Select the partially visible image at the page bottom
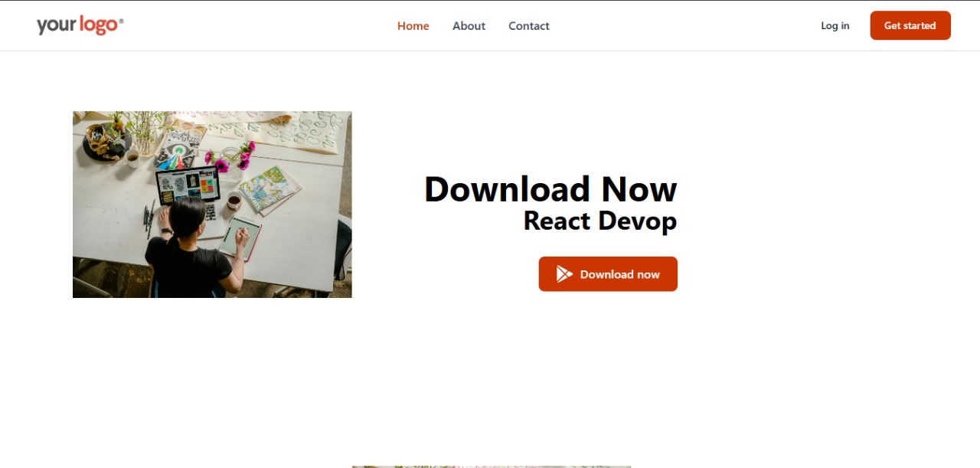 coord(491,466)
